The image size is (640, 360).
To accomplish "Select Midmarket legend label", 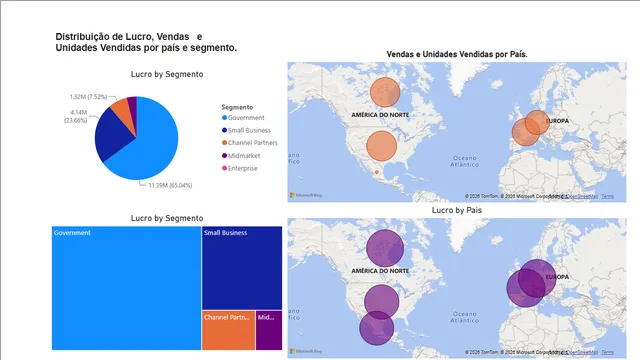I will click(244, 156).
